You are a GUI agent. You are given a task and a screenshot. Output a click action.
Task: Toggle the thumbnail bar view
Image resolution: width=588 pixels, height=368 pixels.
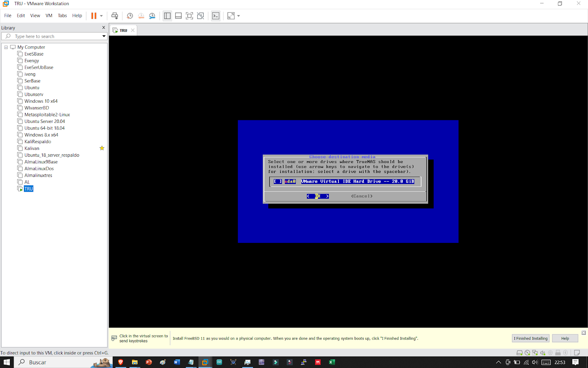[x=178, y=16]
